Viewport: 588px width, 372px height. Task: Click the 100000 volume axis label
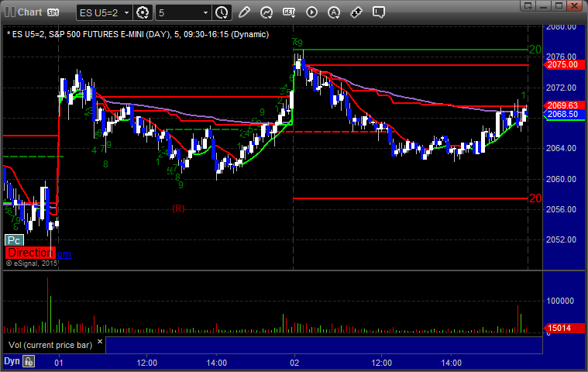[x=560, y=301]
